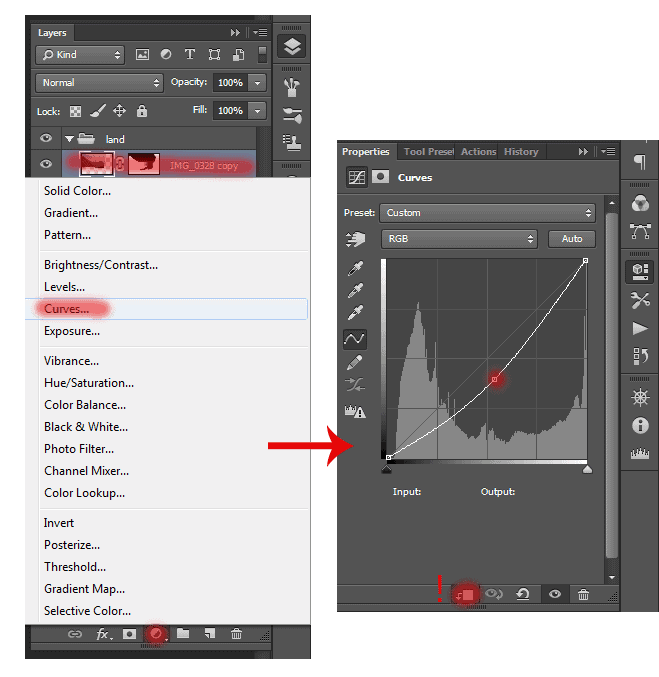This screenshot has width=659, height=677.
Task: Click view previous state icon
Action: pos(494,595)
